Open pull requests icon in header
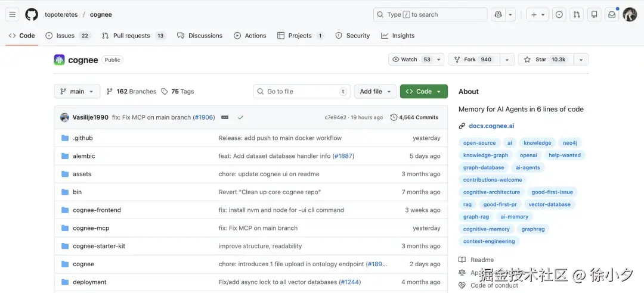Viewport: 644px width, 293px height. (x=577, y=15)
